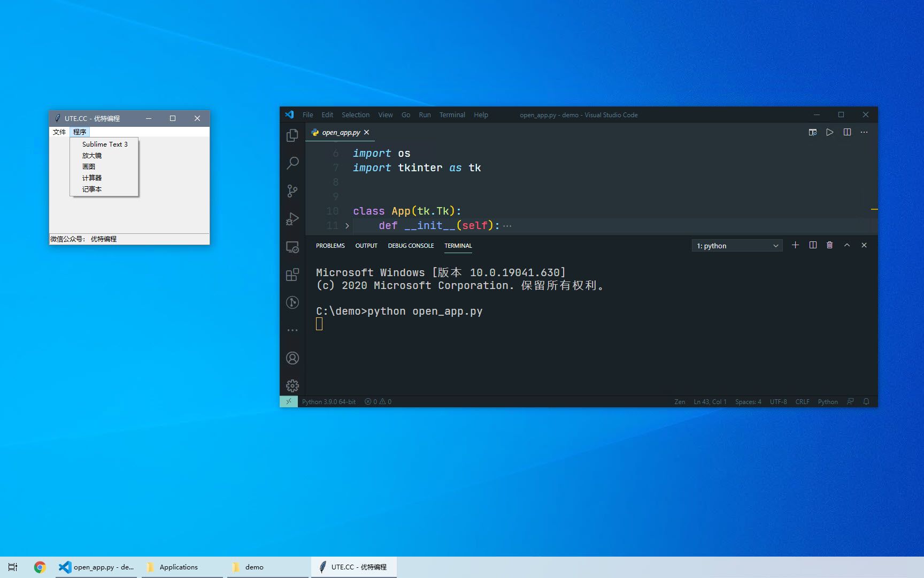Open the Search view in activity bar

(292, 163)
